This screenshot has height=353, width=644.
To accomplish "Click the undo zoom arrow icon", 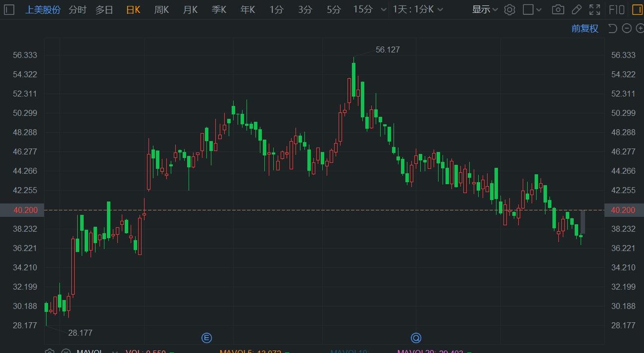I will (x=612, y=29).
